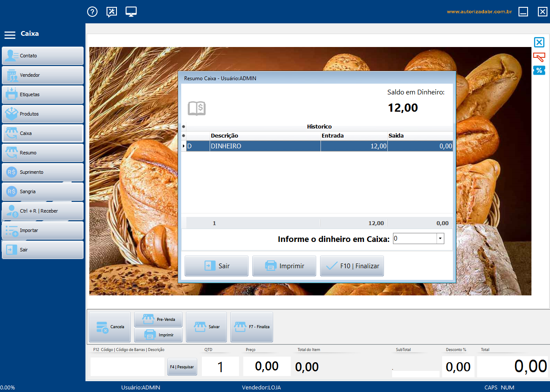The height and width of the screenshot is (392, 550).
Task: Toggle the hamburger menu beside Caixa
Action: [10, 34]
